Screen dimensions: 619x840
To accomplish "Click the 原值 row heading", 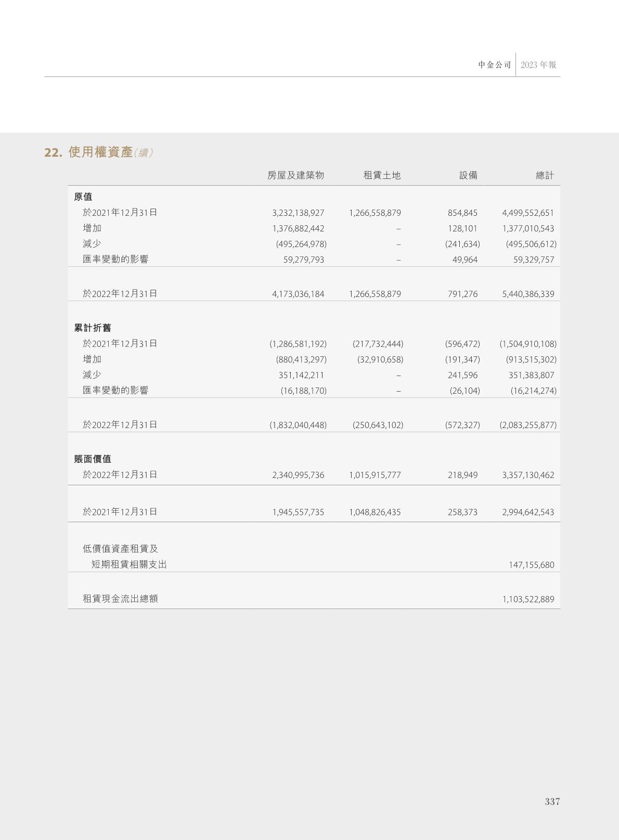I will [x=83, y=197].
